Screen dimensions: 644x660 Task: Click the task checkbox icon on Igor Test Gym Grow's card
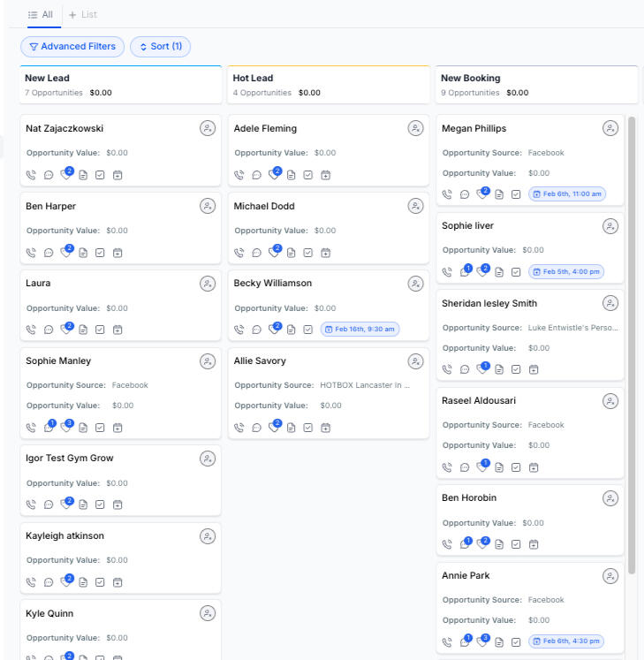point(101,504)
